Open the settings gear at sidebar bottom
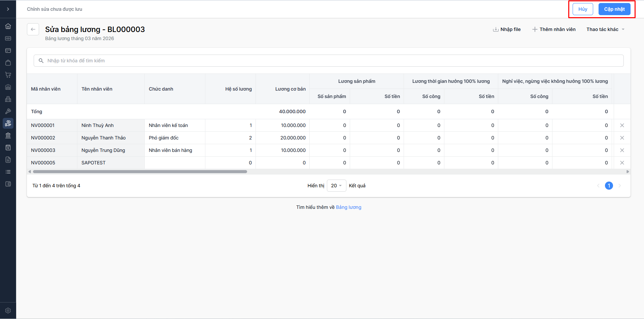The height and width of the screenshot is (319, 644). tap(8, 311)
